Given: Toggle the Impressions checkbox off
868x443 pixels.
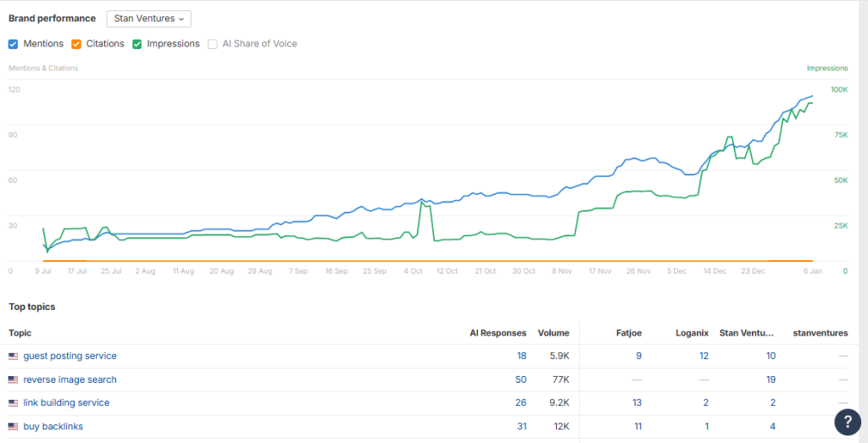Looking at the screenshot, I should coord(138,44).
